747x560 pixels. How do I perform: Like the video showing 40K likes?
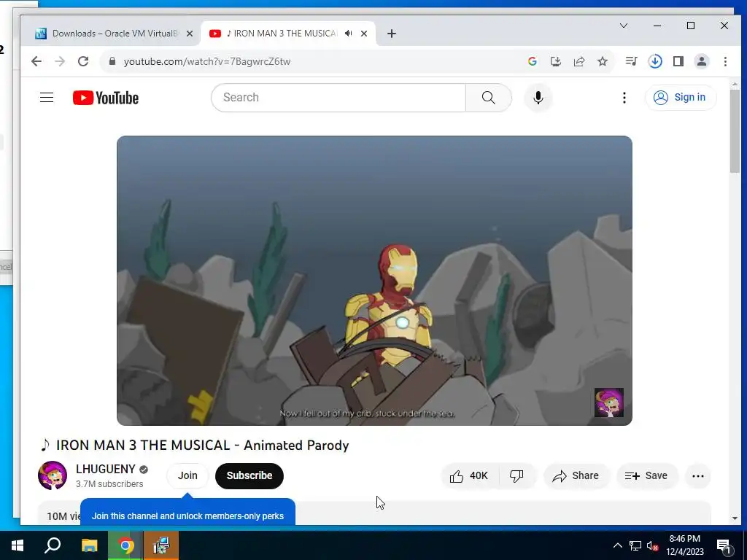tap(470, 475)
